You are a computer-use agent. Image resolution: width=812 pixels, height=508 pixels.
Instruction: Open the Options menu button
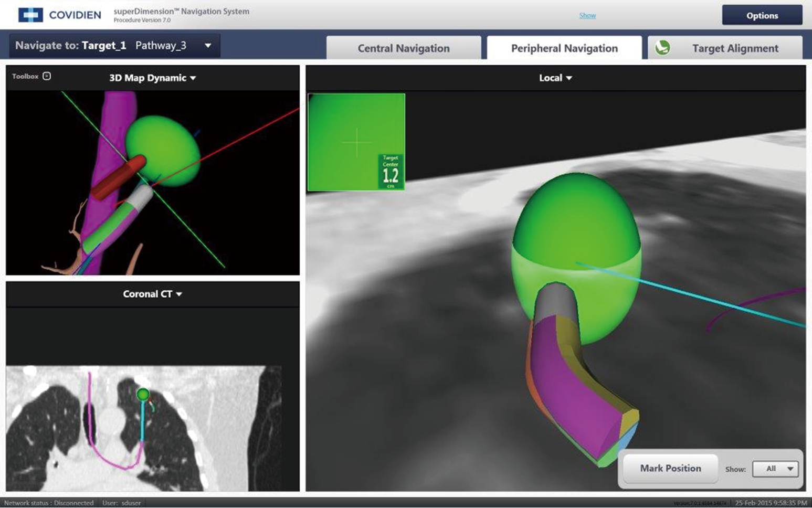pyautogui.click(x=762, y=15)
